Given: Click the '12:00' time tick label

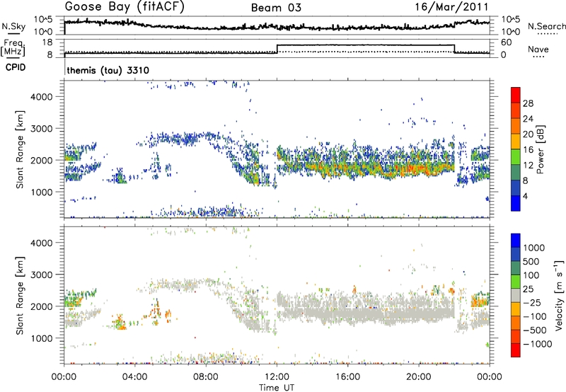Looking at the screenshot, I should click(277, 377).
